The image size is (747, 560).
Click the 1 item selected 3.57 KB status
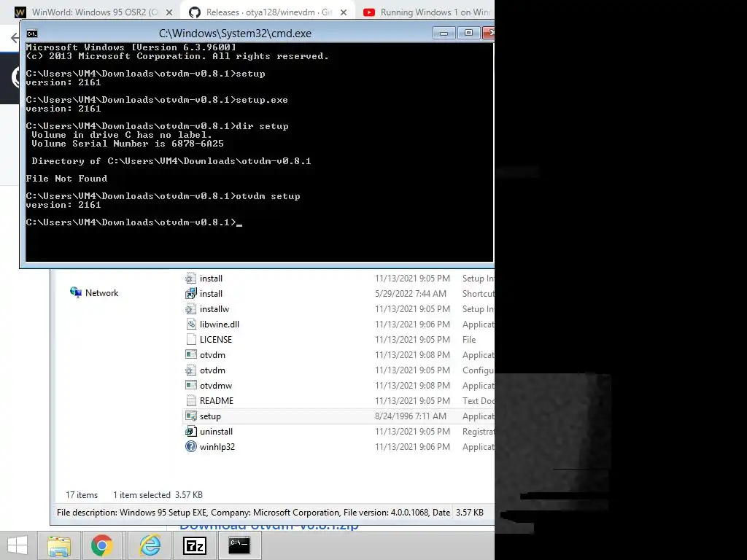tap(158, 495)
